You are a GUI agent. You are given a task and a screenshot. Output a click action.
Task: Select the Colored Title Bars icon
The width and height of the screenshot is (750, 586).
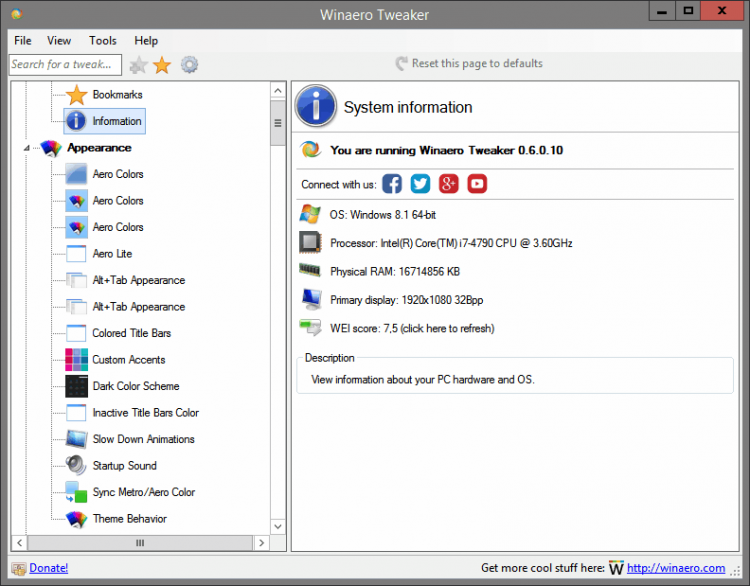point(77,333)
